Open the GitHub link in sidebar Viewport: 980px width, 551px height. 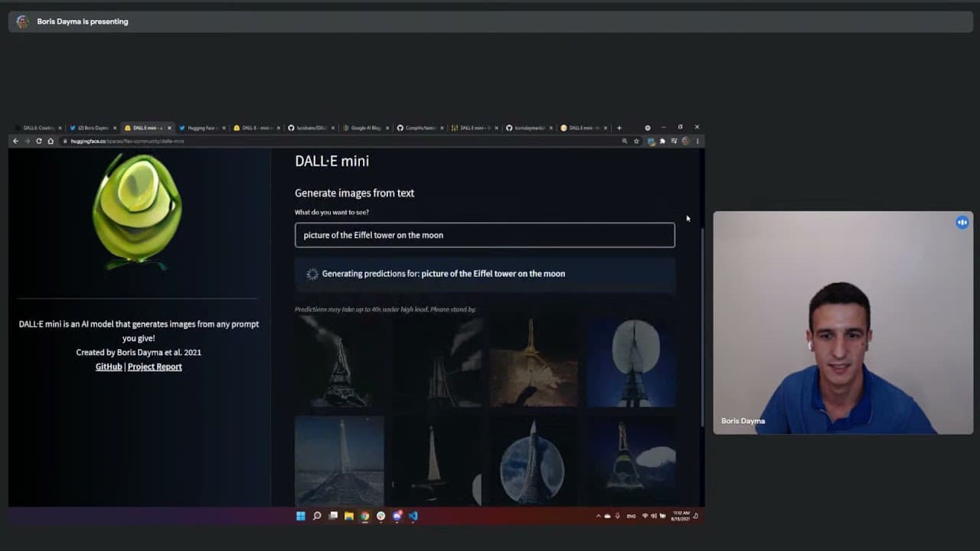pyautogui.click(x=109, y=367)
